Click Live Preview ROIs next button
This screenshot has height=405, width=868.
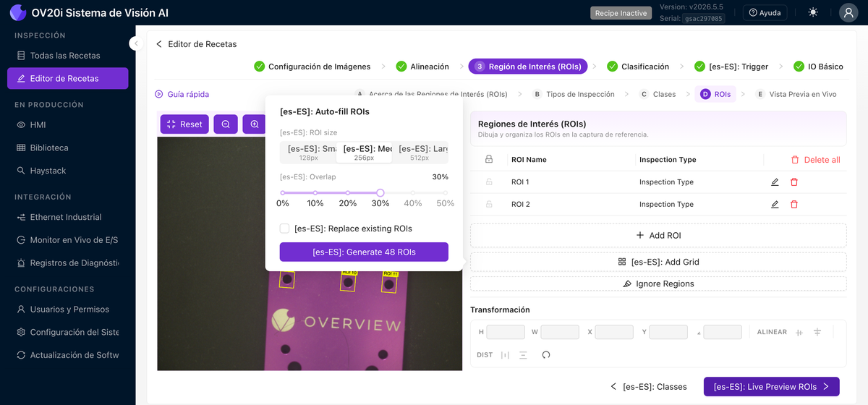click(771, 387)
